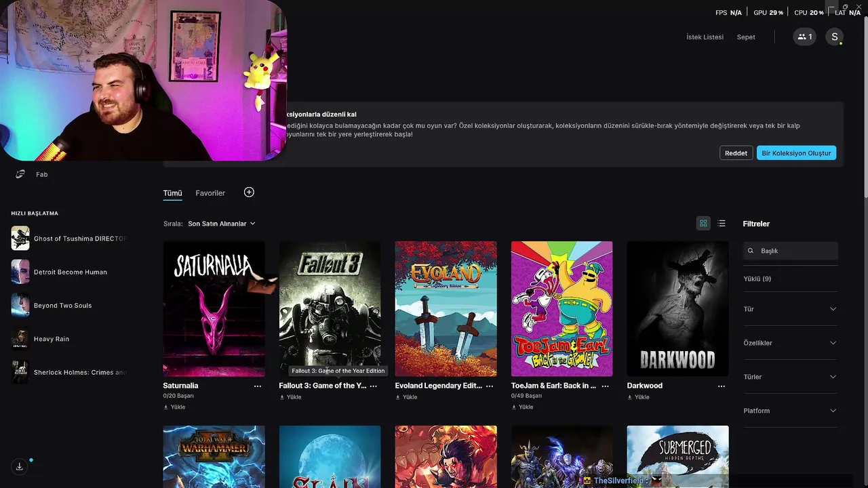This screenshot has width=868, height=488.
Task: Expand the Tür filter
Action: click(790, 309)
